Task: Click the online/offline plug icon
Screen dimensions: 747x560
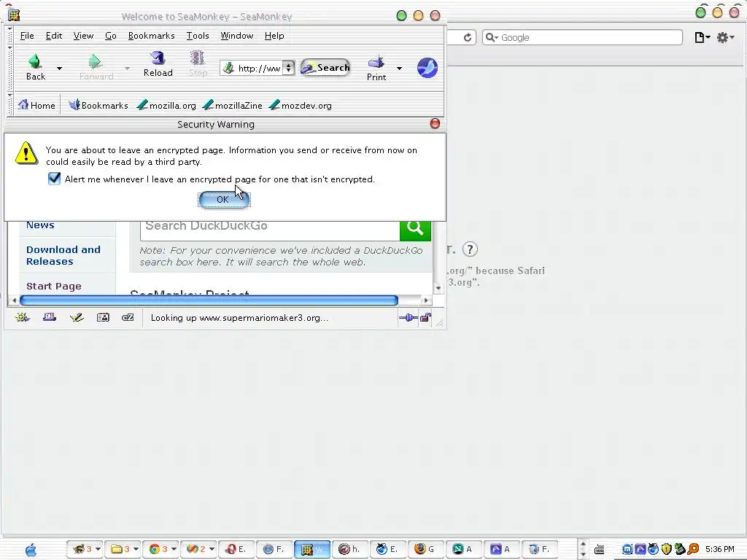Action: [409, 318]
